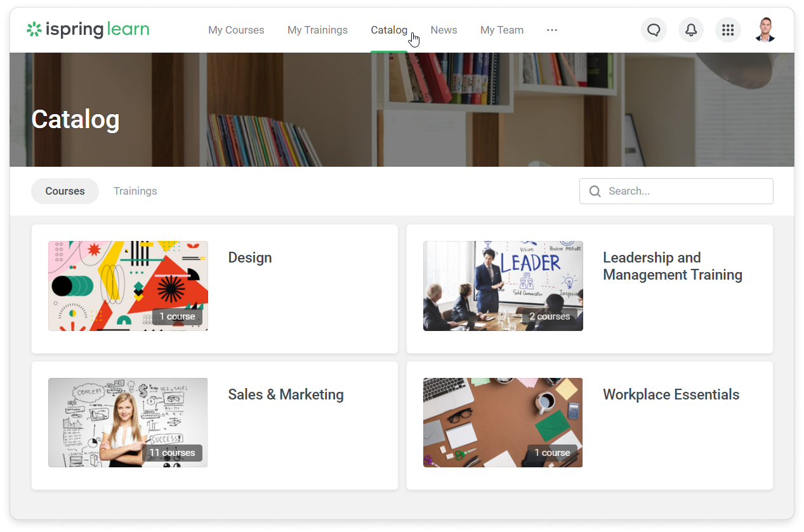Navigate to My Team

502,30
